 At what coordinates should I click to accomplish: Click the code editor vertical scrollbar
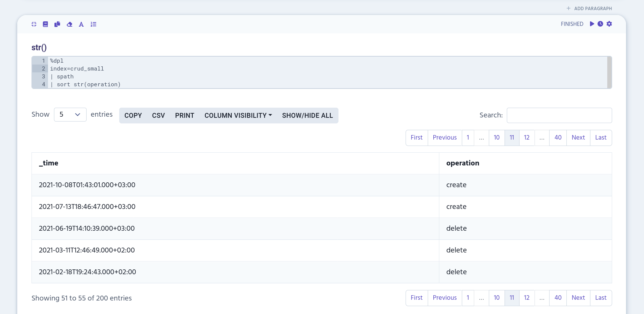coord(609,72)
